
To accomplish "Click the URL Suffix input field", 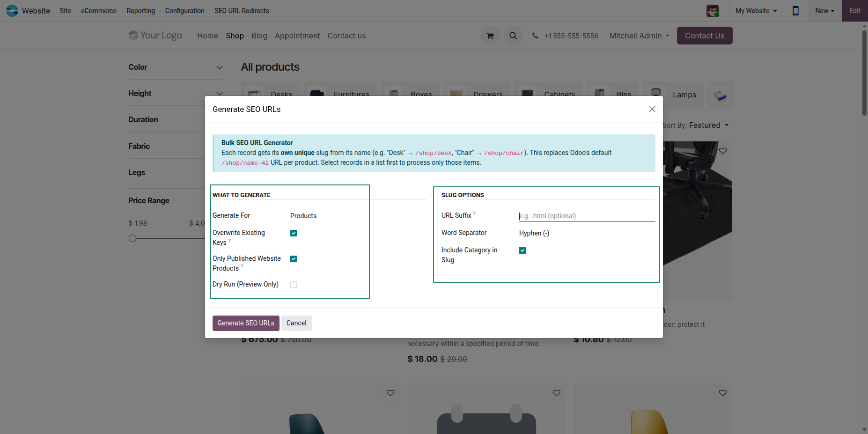I will (587, 216).
